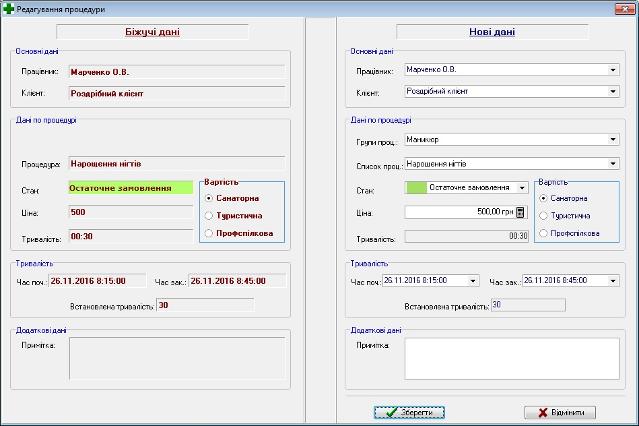Click the Біжучі дані heading
This screenshot has height=426, width=639.
click(x=152, y=32)
